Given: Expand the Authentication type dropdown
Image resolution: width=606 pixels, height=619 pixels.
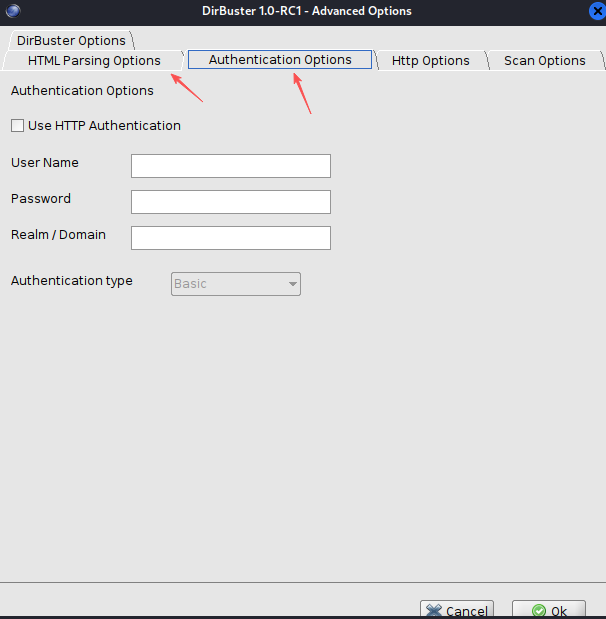Looking at the screenshot, I should (236, 284).
